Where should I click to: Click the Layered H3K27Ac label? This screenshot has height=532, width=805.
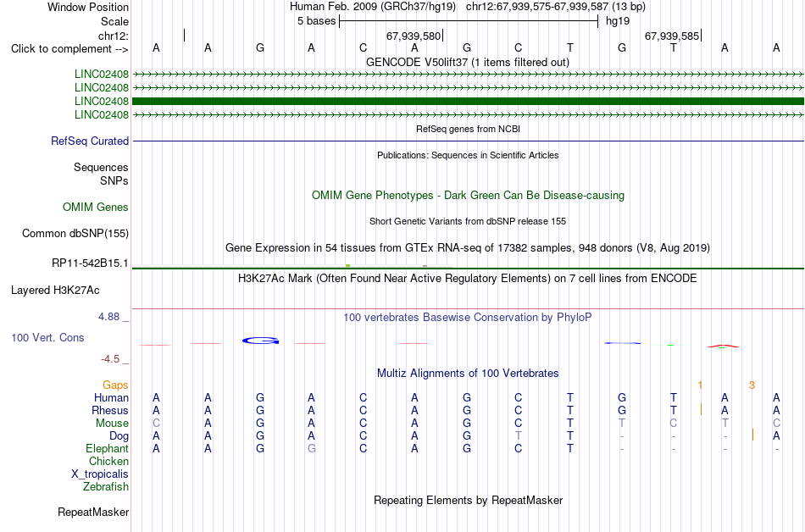coord(55,291)
